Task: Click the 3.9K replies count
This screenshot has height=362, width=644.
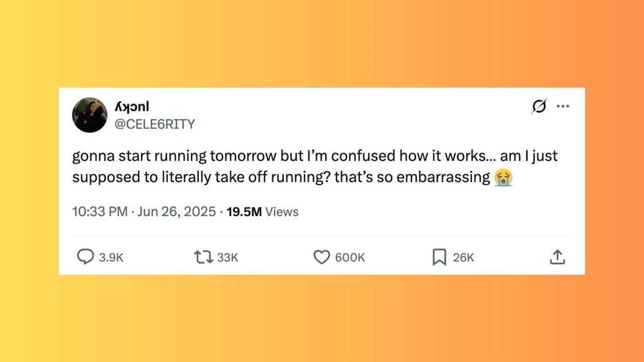Action: 111,258
